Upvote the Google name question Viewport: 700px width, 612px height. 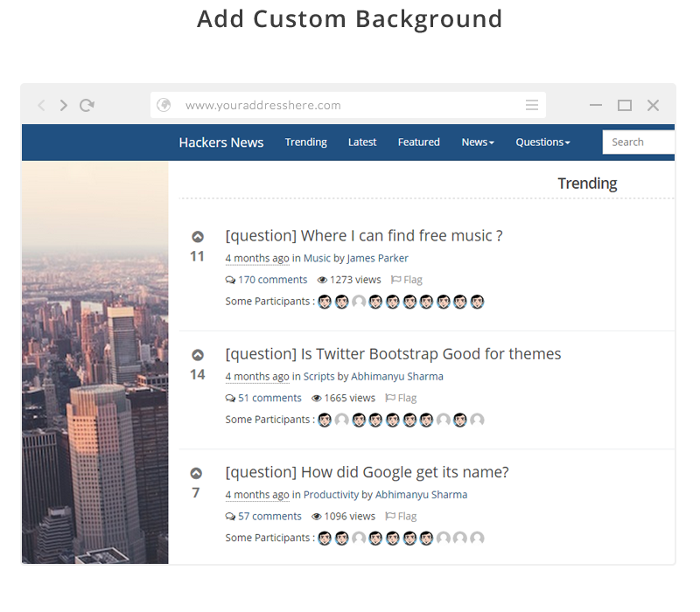(198, 473)
